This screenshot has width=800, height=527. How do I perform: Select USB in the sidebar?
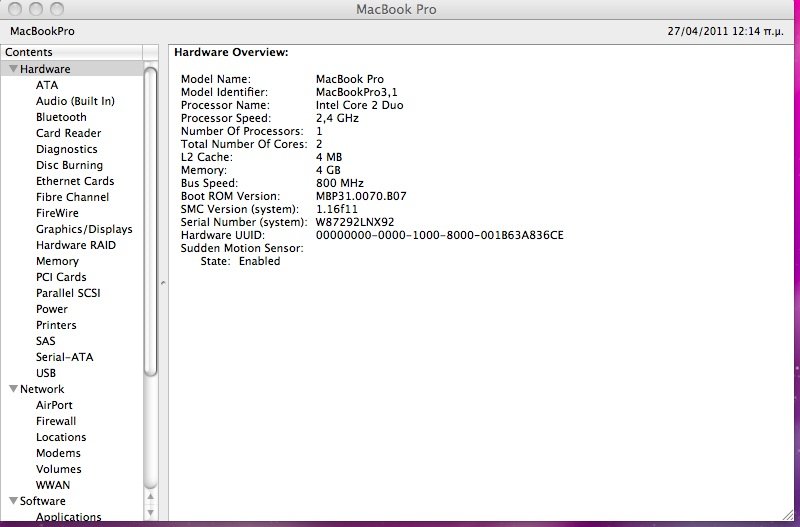coord(46,373)
